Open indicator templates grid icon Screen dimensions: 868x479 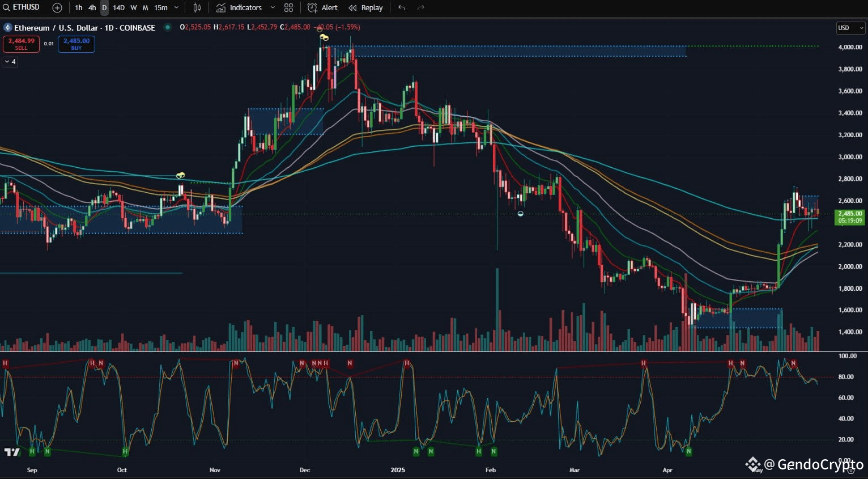(x=288, y=8)
